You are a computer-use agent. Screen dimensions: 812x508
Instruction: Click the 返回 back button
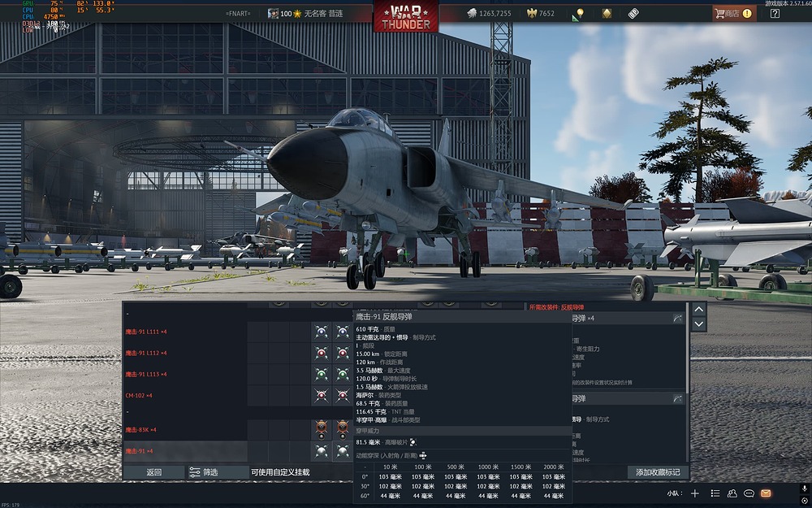tap(153, 472)
